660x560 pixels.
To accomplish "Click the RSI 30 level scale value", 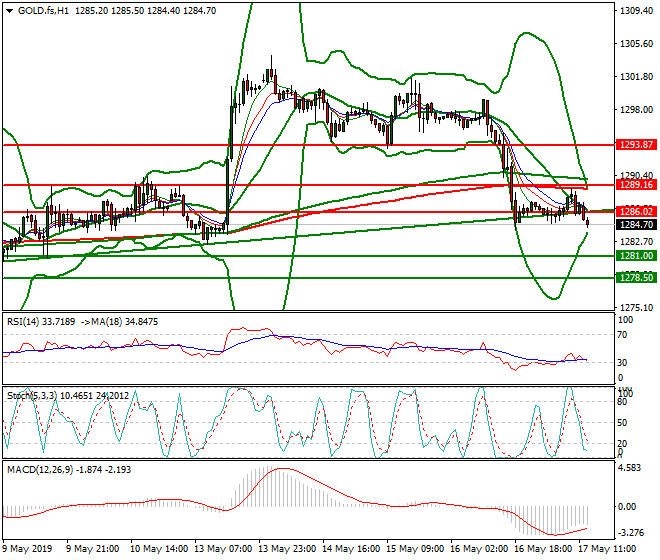I will point(623,362).
